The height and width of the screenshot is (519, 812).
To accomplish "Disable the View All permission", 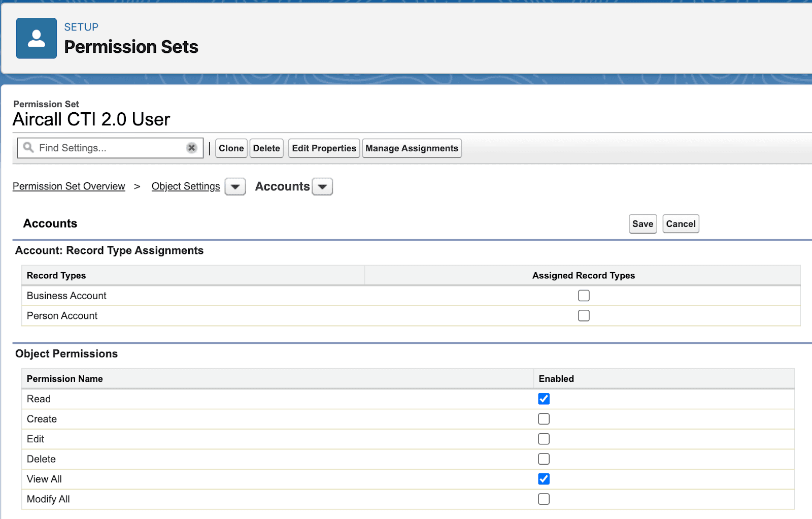I will pos(544,479).
